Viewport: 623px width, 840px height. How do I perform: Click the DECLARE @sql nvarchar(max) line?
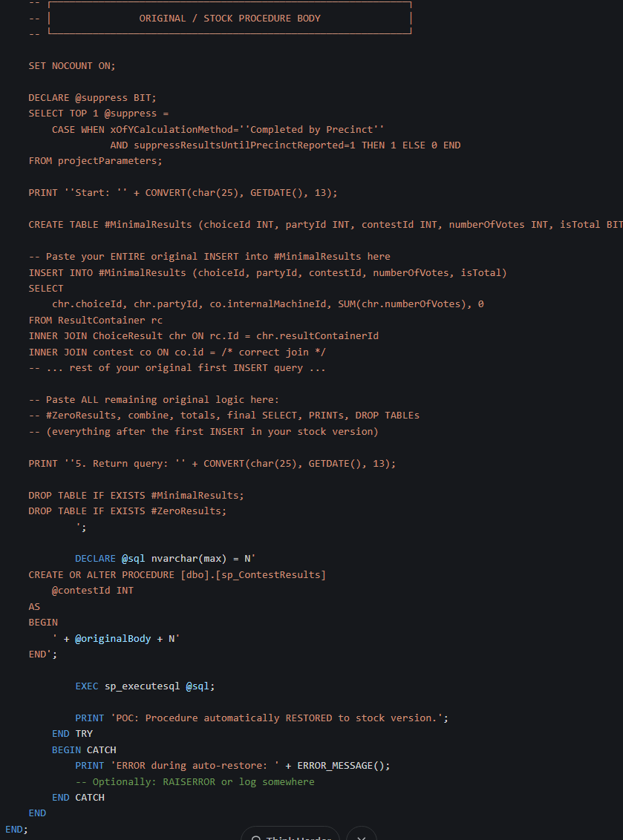(166, 559)
